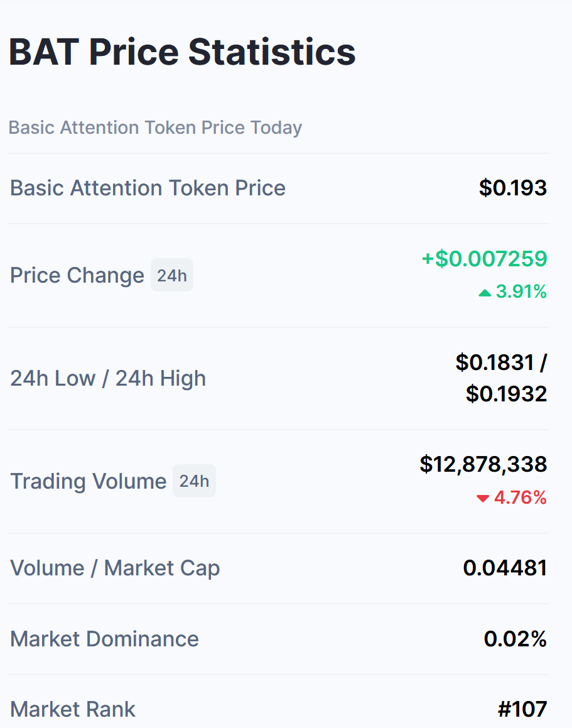This screenshot has width=572, height=728.
Task: Click the BAT Price Statistics heading
Action: 182,52
